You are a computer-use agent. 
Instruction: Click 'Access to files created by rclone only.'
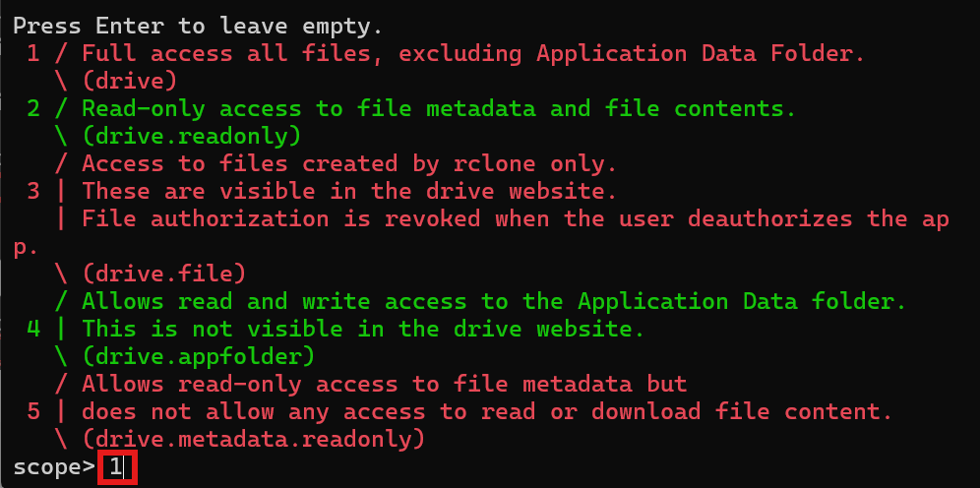tap(349, 163)
